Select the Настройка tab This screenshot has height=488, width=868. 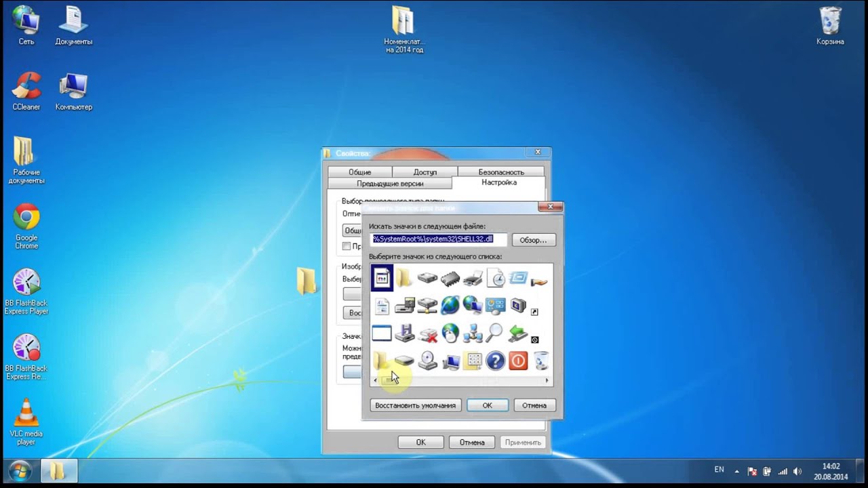coord(499,182)
